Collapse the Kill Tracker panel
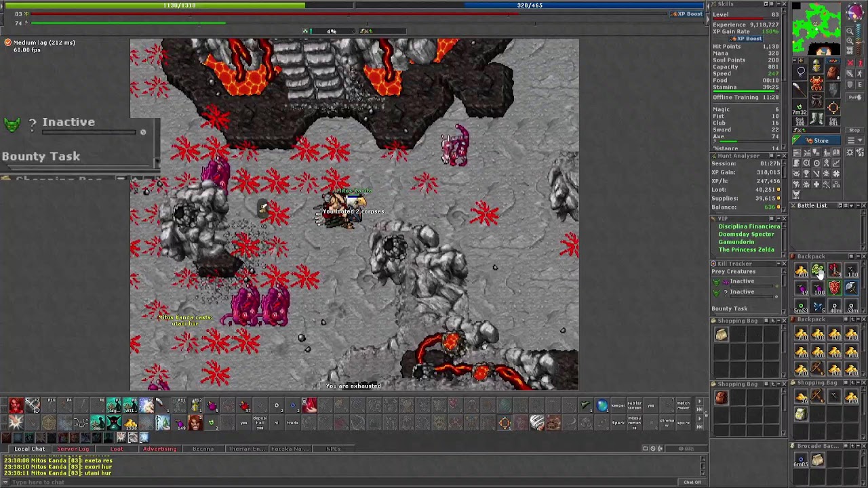Image resolution: width=868 pixels, height=488 pixels. [778, 264]
